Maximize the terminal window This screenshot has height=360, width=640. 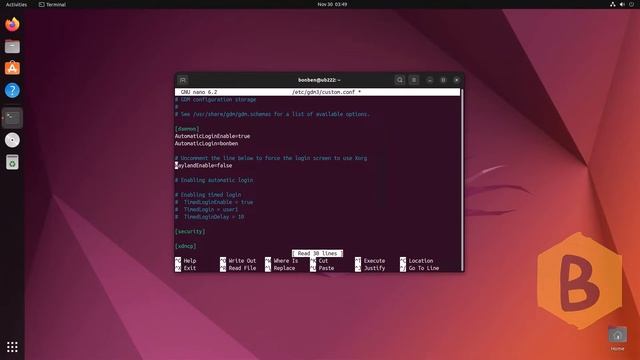click(443, 80)
